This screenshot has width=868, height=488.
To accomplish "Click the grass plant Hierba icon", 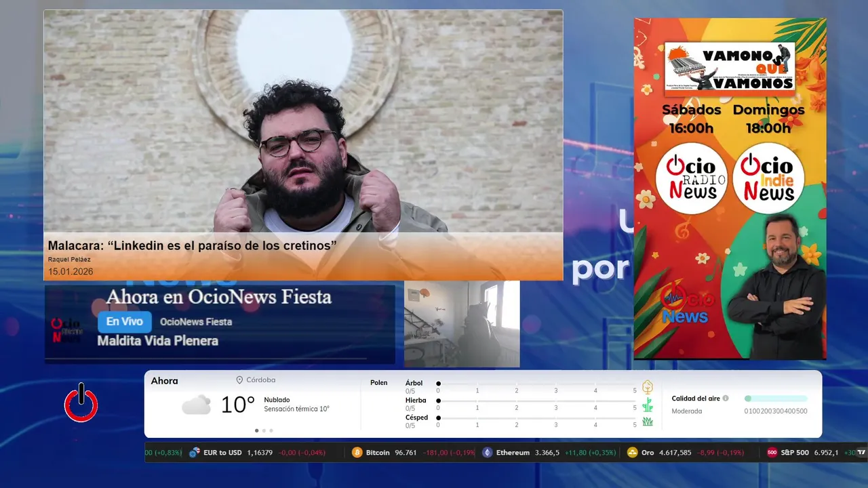I will [648, 405].
